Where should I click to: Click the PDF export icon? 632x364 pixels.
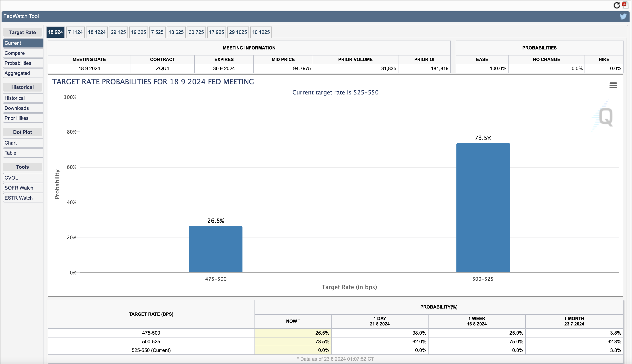625,5
